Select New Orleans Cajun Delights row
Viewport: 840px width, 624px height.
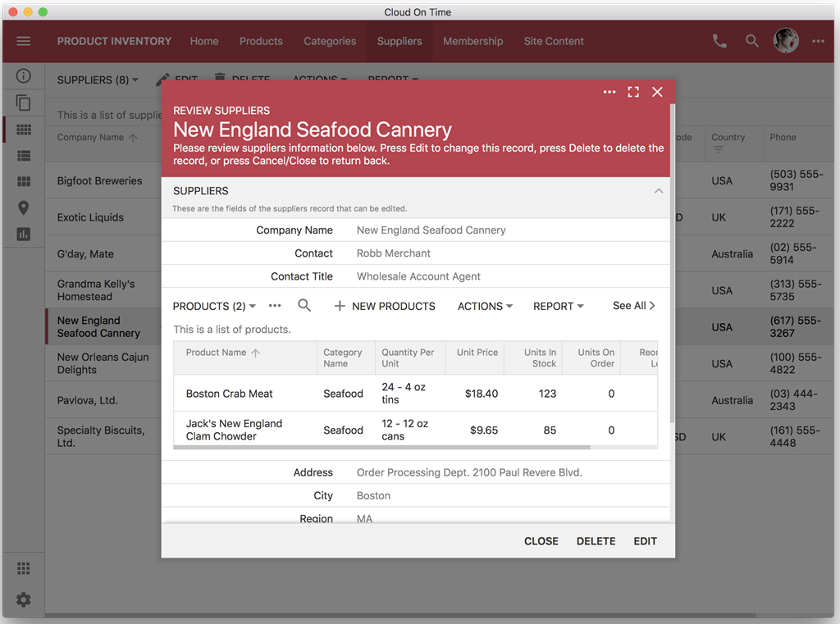point(103,363)
